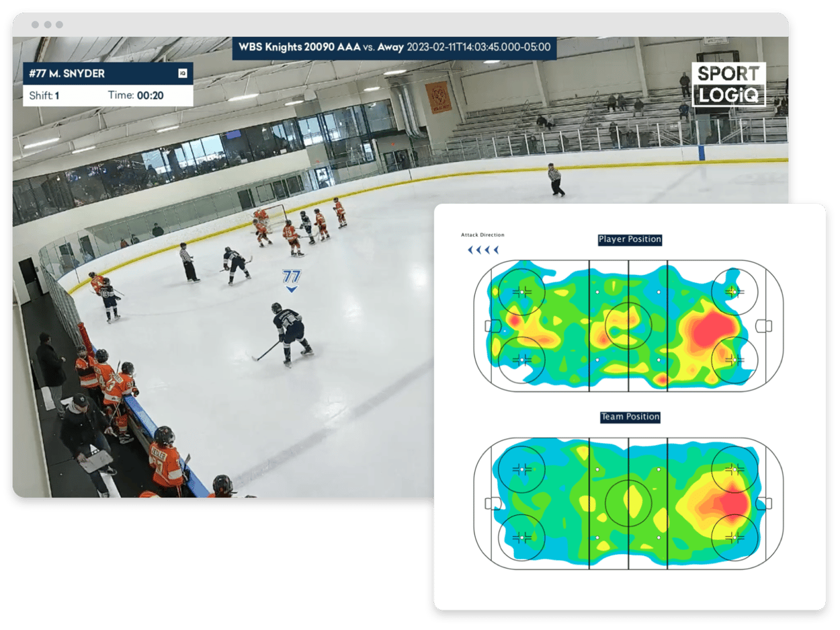
Task: Switch to the Team Position heatmap label
Action: click(630, 417)
